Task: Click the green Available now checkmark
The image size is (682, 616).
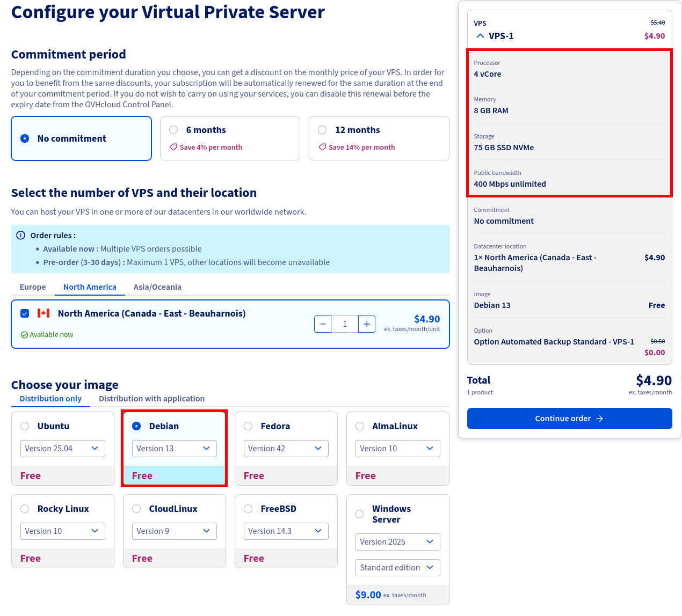Action: (24, 334)
